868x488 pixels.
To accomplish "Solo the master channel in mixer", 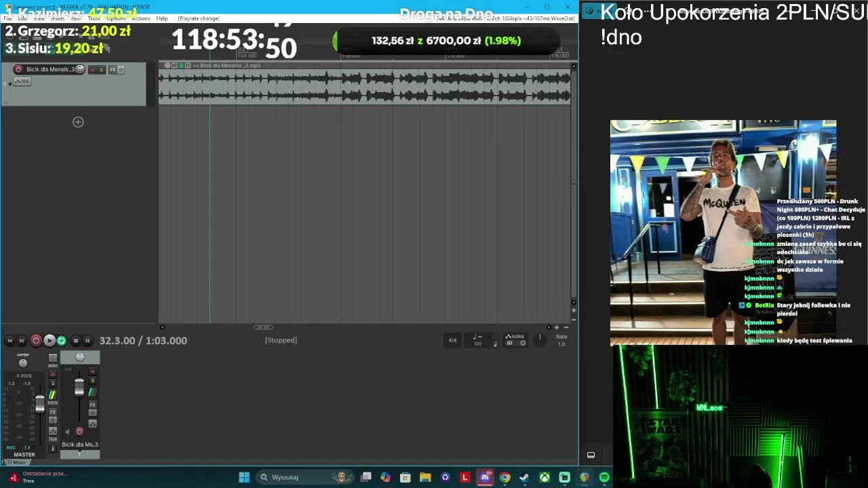I will (53, 384).
